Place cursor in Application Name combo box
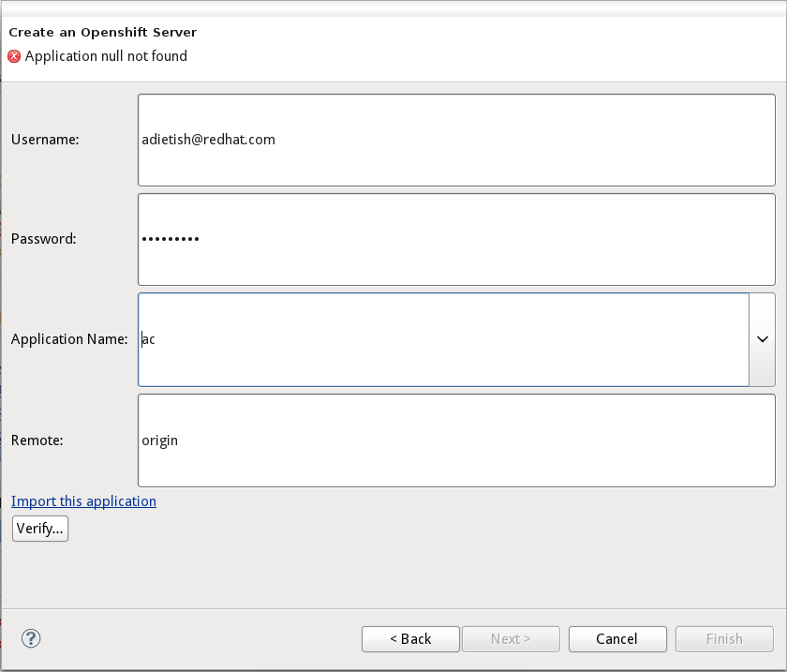This screenshot has width=787, height=672. point(443,339)
